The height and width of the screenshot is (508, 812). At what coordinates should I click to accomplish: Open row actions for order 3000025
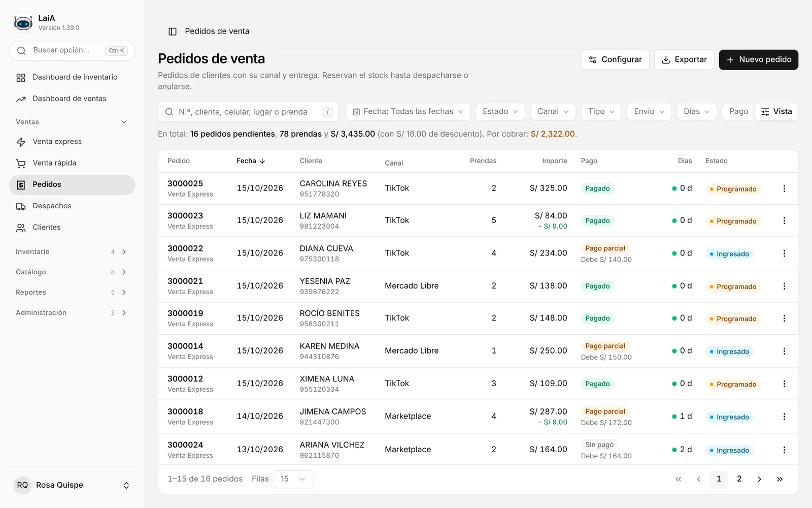point(784,188)
